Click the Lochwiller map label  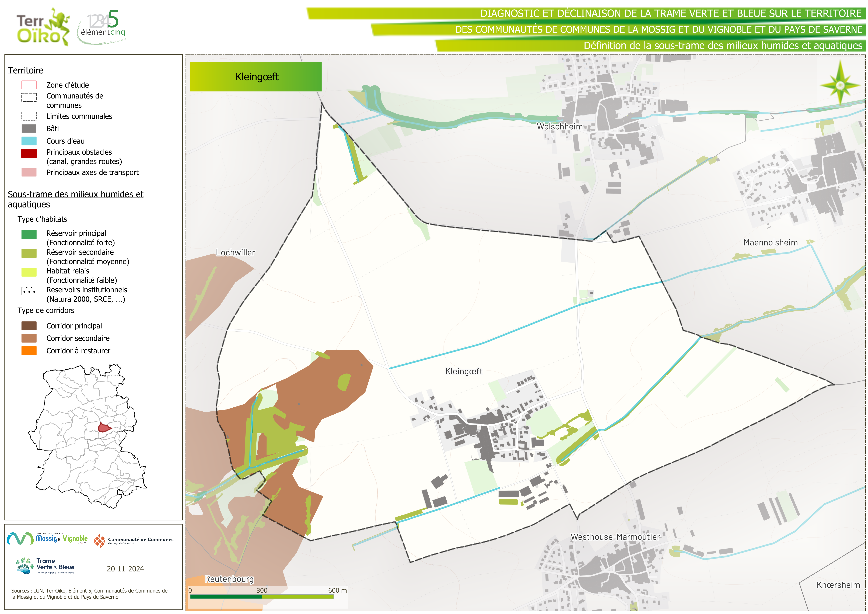[x=235, y=252]
